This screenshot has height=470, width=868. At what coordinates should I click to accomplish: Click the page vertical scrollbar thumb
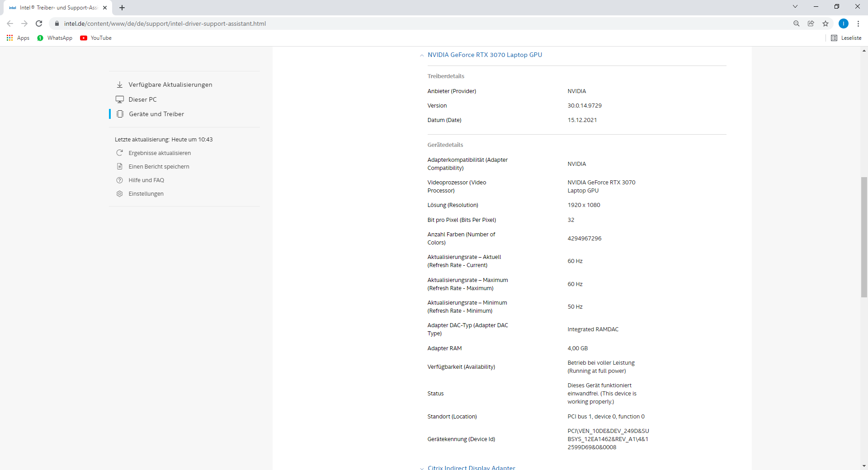[x=864, y=237]
